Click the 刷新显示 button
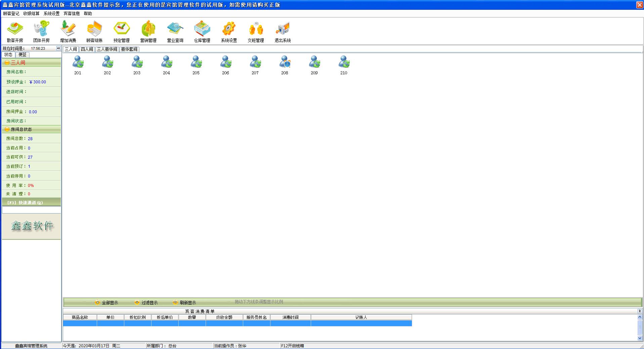Image resolution: width=644 pixels, height=349 pixels. coord(184,303)
